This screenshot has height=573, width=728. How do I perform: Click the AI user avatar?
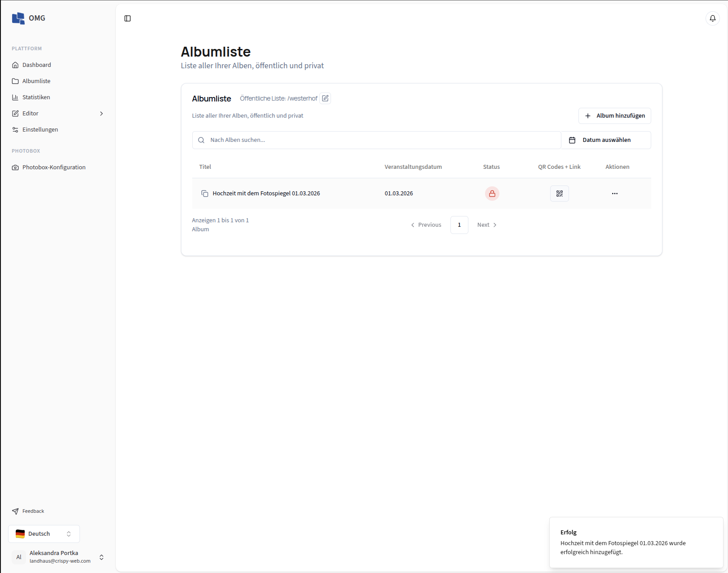point(19,557)
